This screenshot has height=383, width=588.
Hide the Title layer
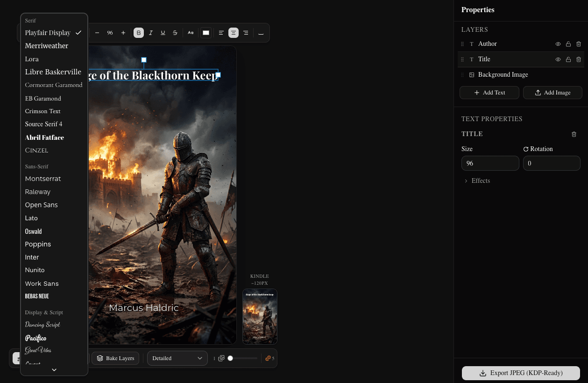click(558, 59)
